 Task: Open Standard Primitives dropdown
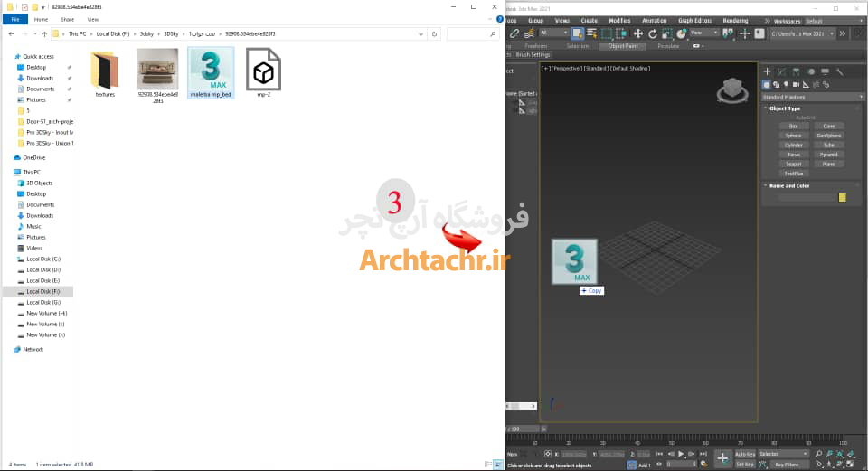(813, 98)
